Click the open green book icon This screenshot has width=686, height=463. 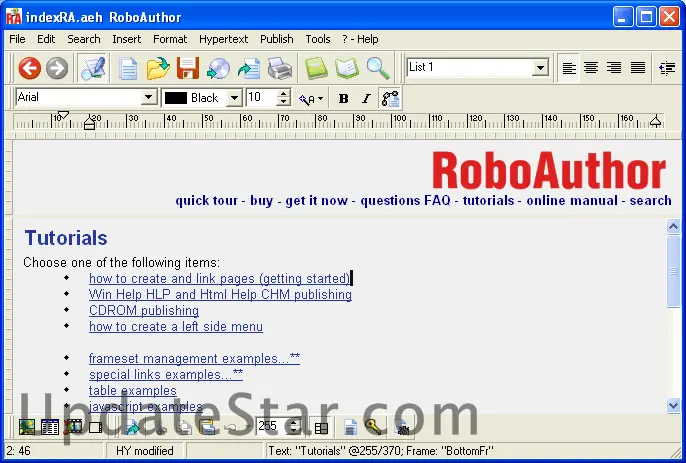[347, 68]
